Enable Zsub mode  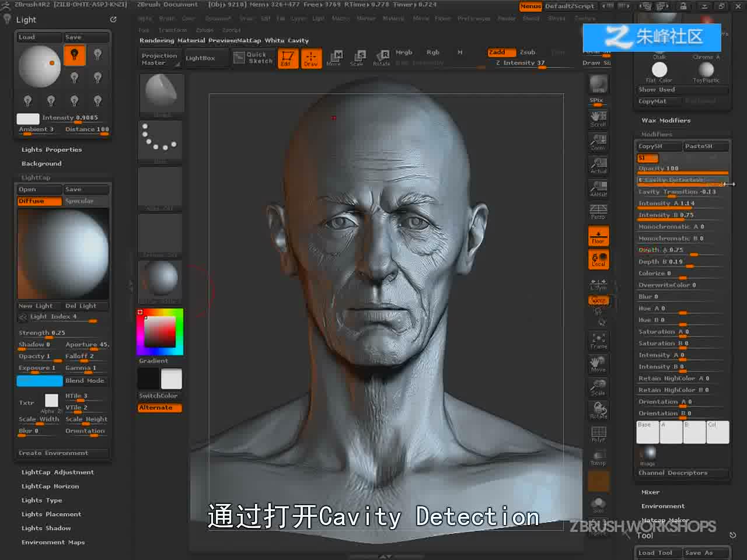point(528,52)
